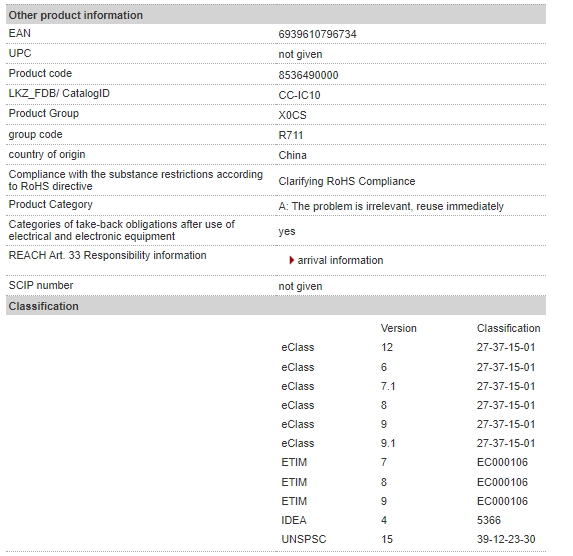Select EC000106 in ETIM 7 row
573x556 pixels.
tap(502, 462)
